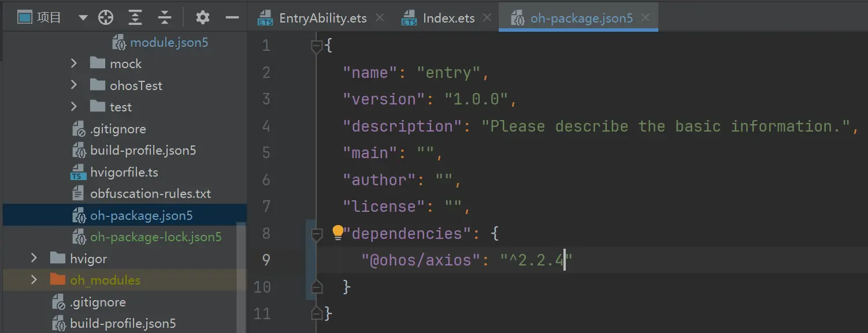The width and height of the screenshot is (868, 333).
Task: Click the Expand All toolbar icon
Action: point(135,18)
